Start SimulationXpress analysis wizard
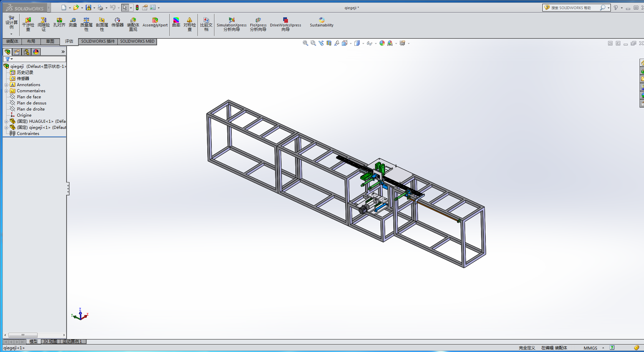 pos(232,24)
